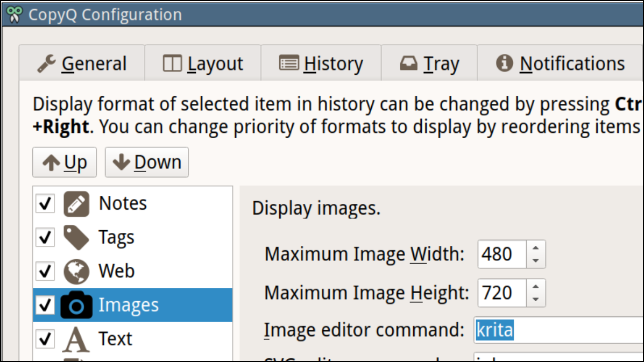
Task: Click the Image editor command label
Action: click(364, 330)
